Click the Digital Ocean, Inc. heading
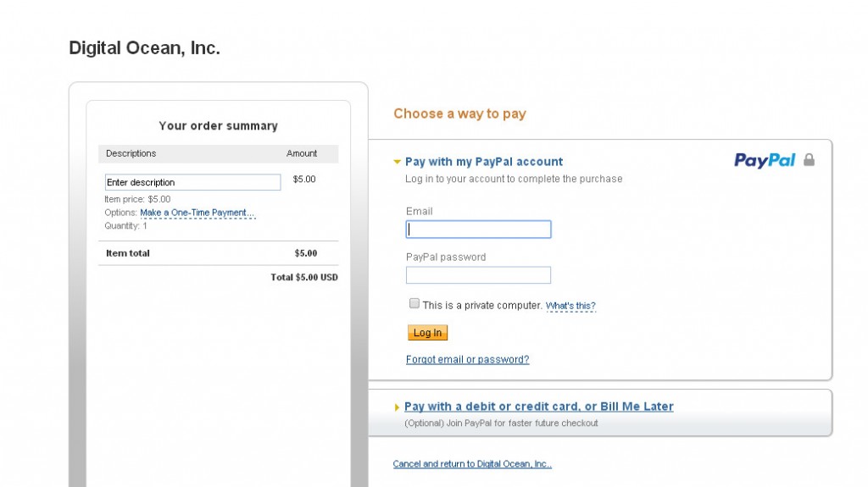The height and width of the screenshot is (487, 868). 144,48
